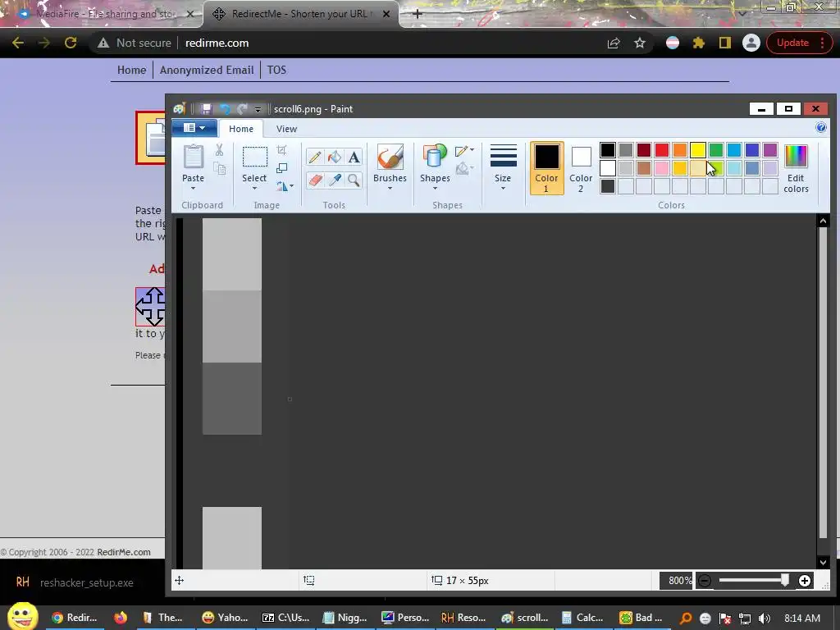Click the zoom out minus button
The image size is (840, 630).
705,581
